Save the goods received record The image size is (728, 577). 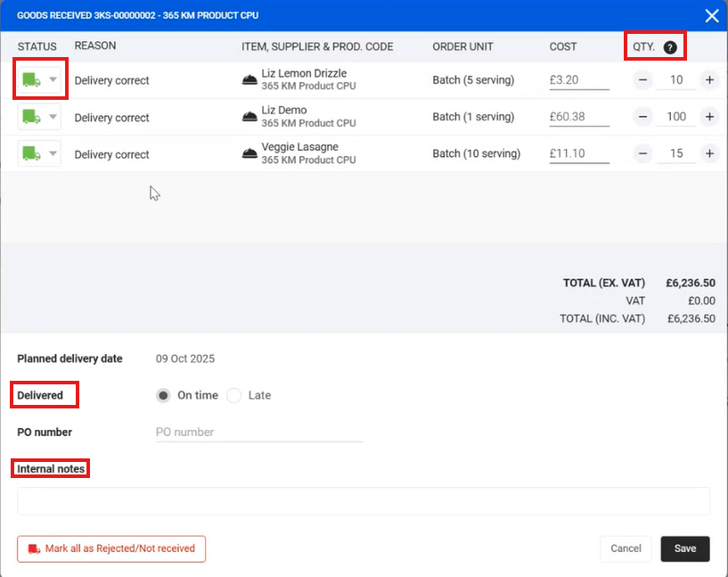click(684, 548)
